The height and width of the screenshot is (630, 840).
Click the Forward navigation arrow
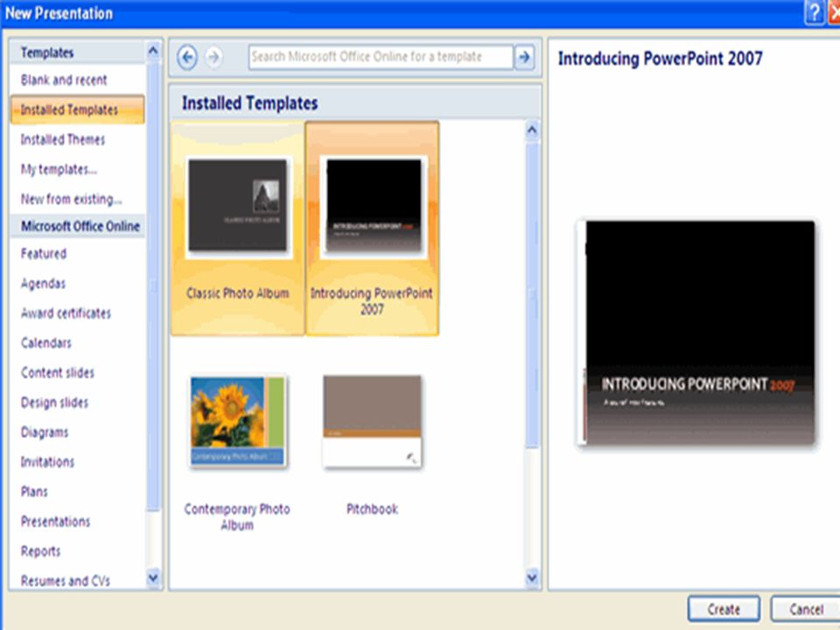[213, 57]
